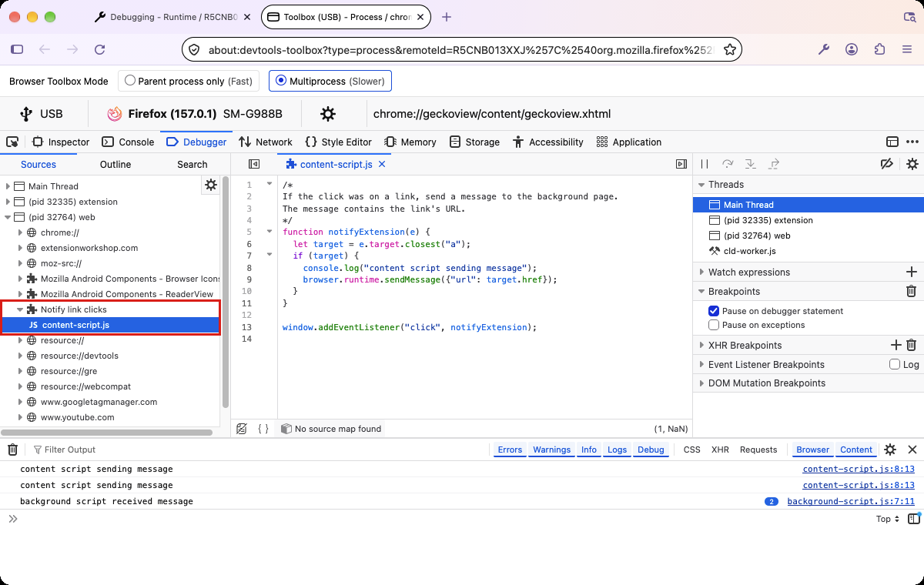Click the sources tree vertical scrollbar
The width and height of the screenshot is (924, 585).
pos(226,292)
